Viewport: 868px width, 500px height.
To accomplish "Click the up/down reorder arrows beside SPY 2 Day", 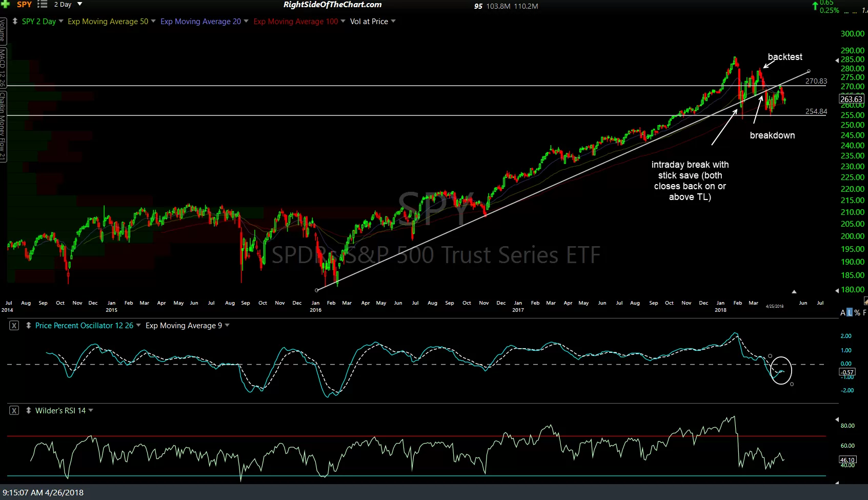I will (x=15, y=22).
